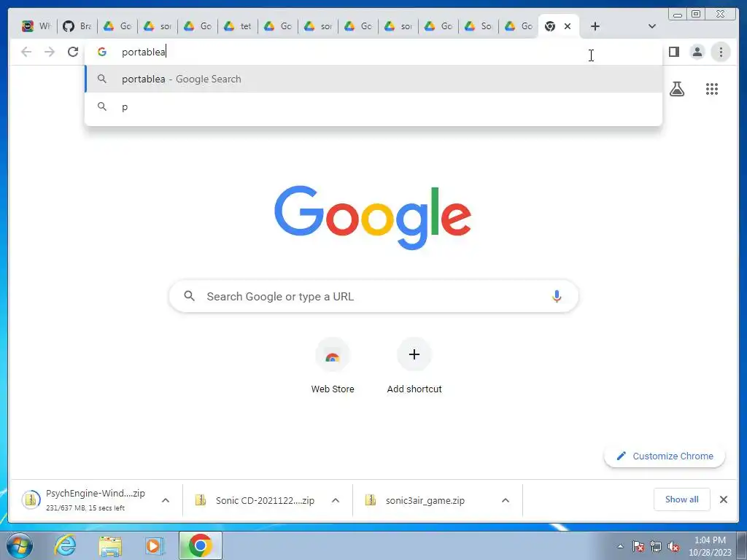Click the Google logo
This screenshot has width=747, height=560.
pos(373,217)
